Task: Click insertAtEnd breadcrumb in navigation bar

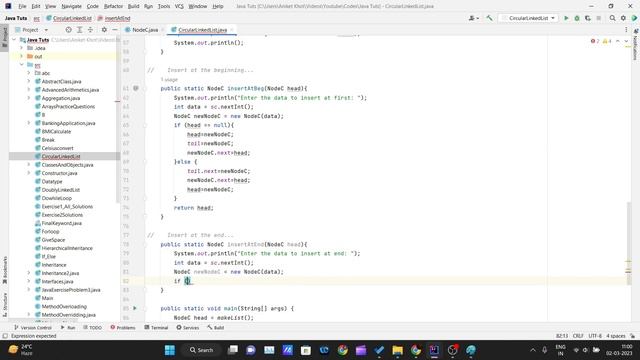Action: click(x=114, y=18)
